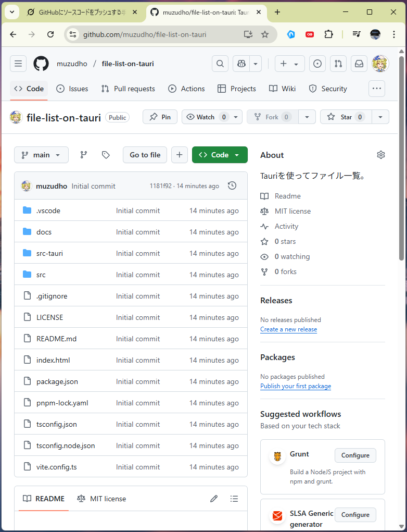The width and height of the screenshot is (407, 532).
Task: View commit history clock icon
Action: (232, 185)
